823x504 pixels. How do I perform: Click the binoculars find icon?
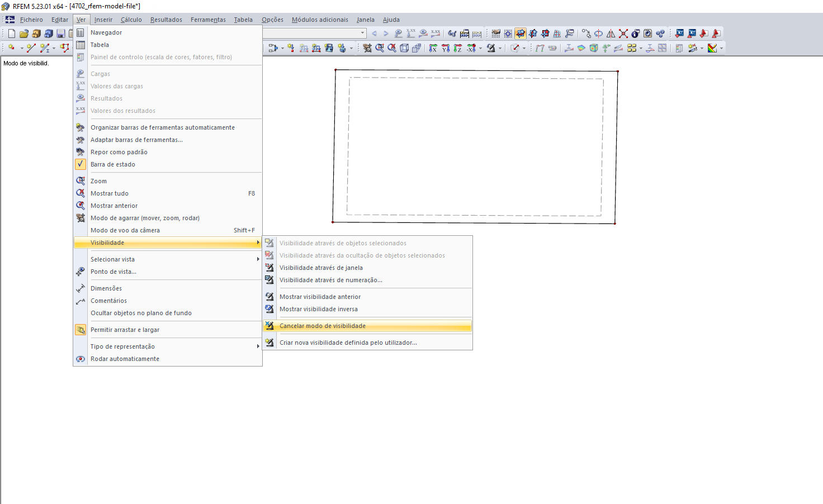[452, 34]
